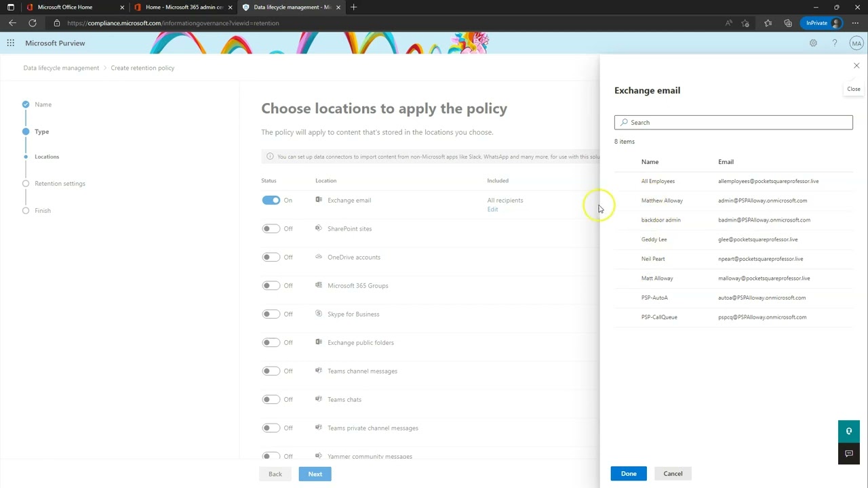Select Matthew Alloway recipient row
868x488 pixels.
pyautogui.click(x=733, y=201)
